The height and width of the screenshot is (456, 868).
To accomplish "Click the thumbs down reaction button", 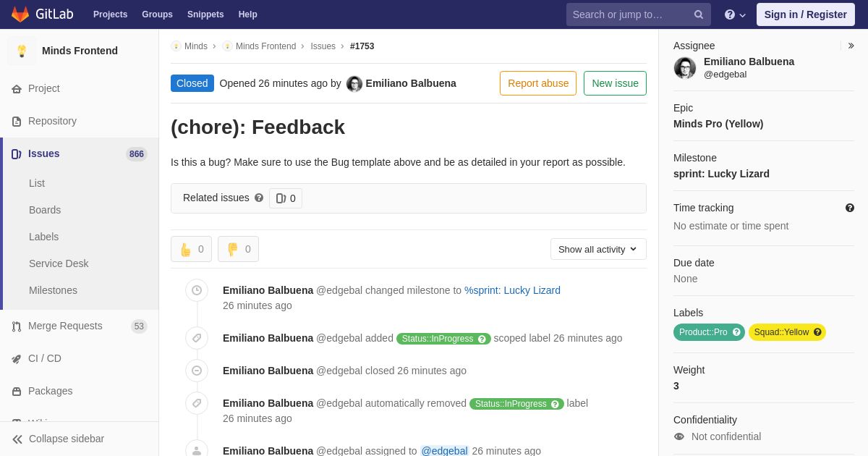I will coord(238,249).
